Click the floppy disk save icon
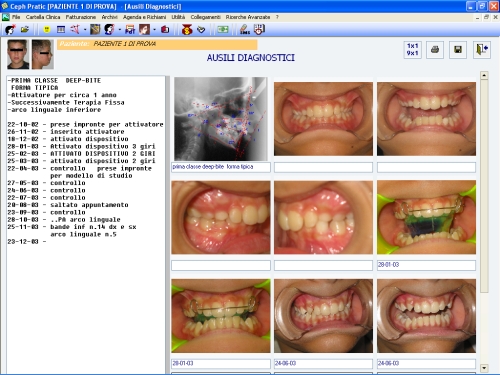This screenshot has height=375, width=500. pyautogui.click(x=458, y=50)
